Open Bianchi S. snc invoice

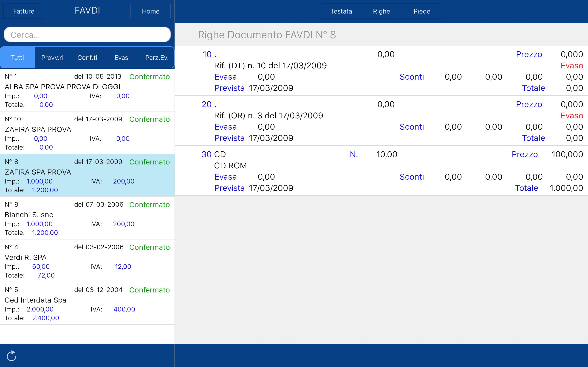(x=87, y=218)
